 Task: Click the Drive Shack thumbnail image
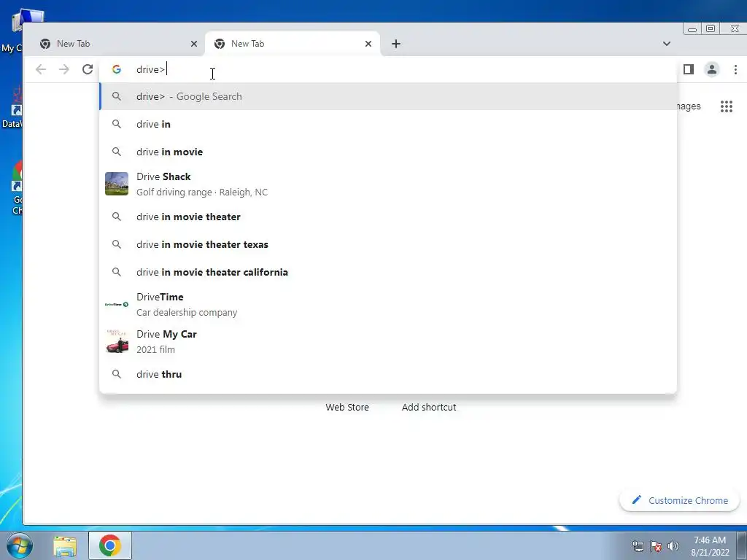(117, 184)
